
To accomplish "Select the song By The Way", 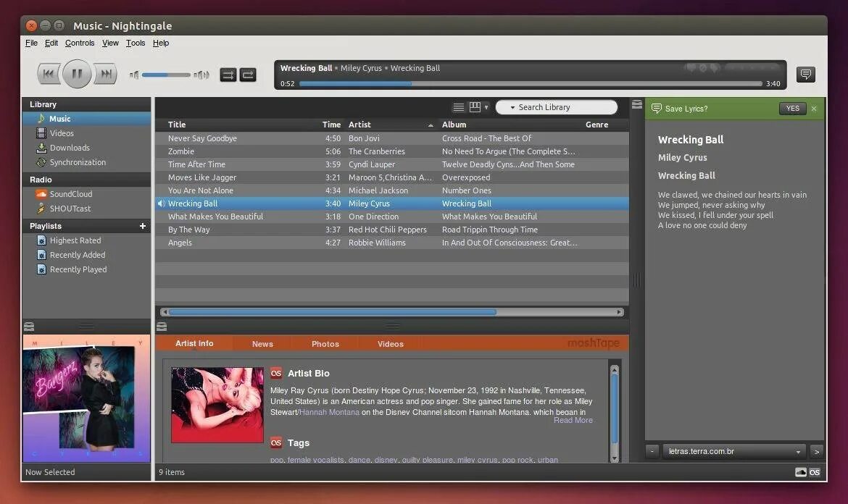I will (x=391, y=230).
